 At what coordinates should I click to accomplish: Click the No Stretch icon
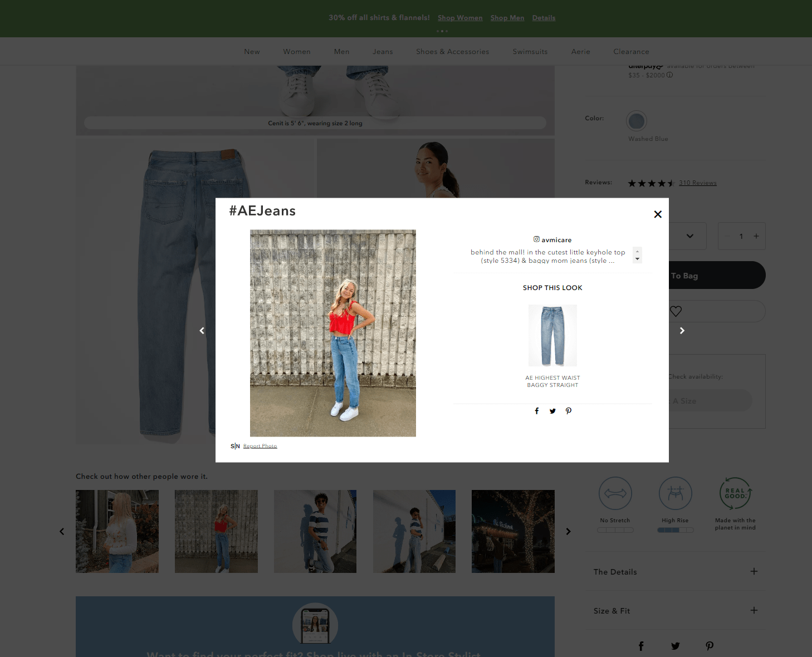click(615, 493)
